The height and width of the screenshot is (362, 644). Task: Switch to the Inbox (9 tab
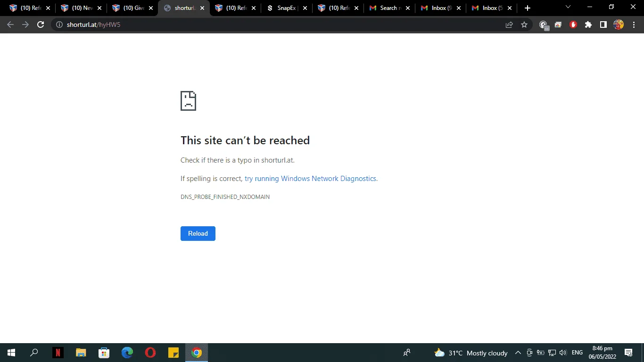click(441, 8)
